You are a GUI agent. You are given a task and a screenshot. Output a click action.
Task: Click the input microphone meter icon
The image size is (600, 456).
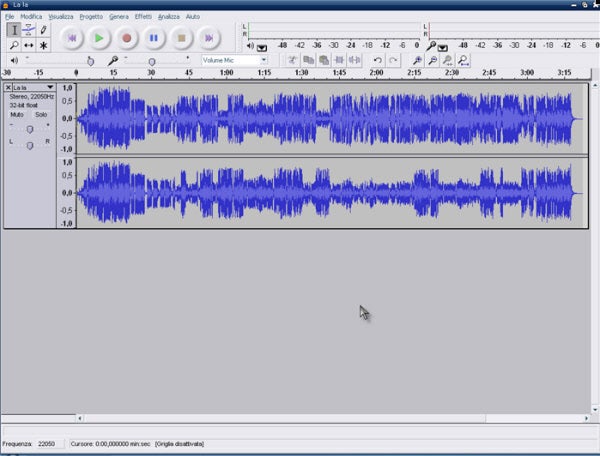coord(431,46)
